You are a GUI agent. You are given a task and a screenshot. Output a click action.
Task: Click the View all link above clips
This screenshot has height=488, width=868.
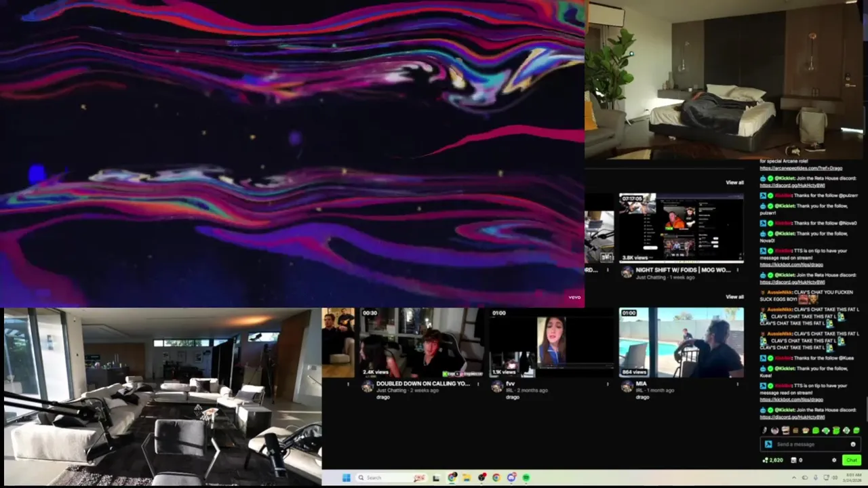click(x=734, y=297)
